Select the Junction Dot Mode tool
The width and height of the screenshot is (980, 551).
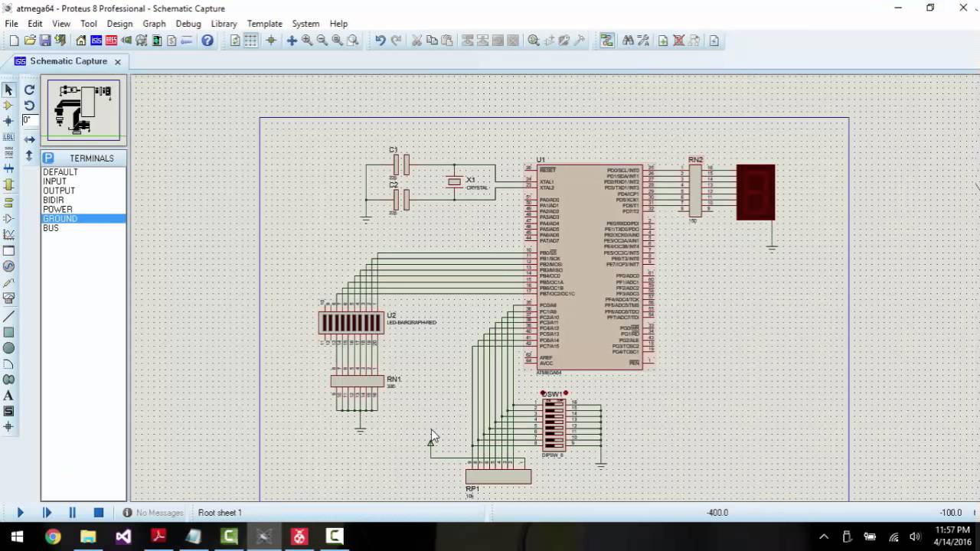(x=9, y=120)
